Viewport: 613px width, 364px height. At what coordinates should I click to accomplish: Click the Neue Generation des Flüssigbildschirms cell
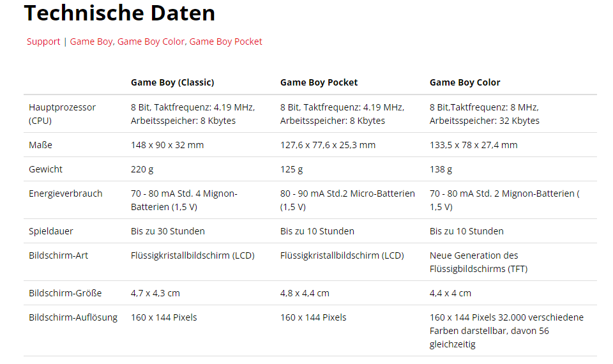click(478, 262)
